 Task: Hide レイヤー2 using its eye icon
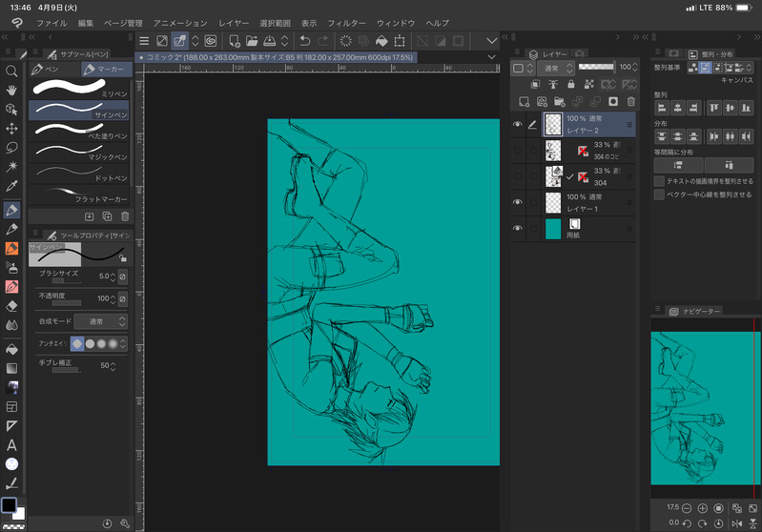point(518,124)
